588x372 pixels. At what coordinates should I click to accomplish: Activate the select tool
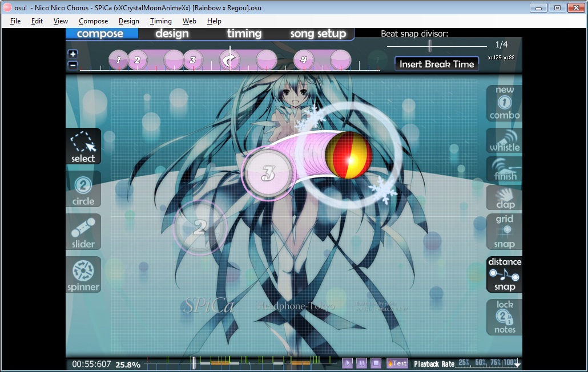(83, 147)
